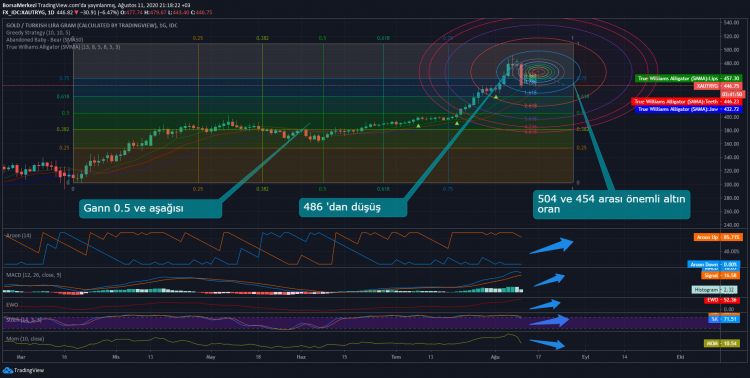Image resolution: width=750 pixels, height=378 pixels.
Task: Open the BorsaMerkezi author name
Action: pos(19,5)
